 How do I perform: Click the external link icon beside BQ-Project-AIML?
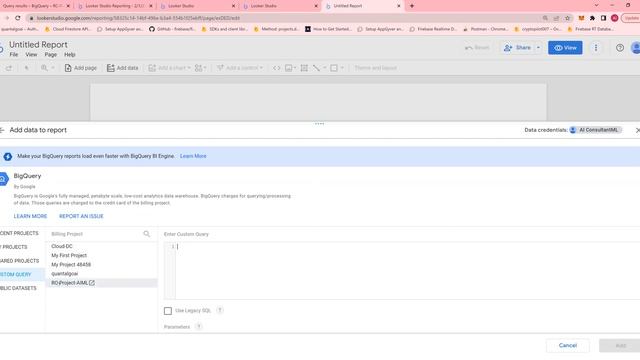pyautogui.click(x=92, y=283)
